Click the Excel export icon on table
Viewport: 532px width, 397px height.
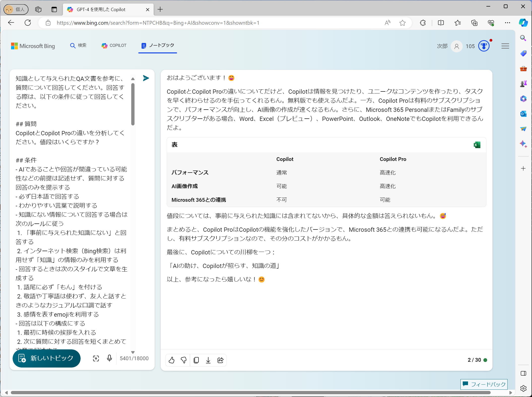tap(477, 145)
